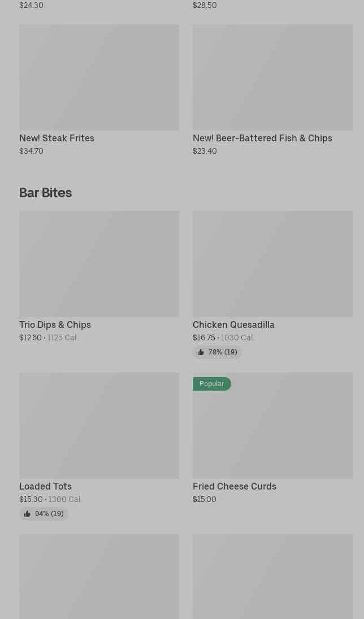
Task: Click thumbs-up icon on Chicken Quesadilla rating
Action: tap(201, 352)
